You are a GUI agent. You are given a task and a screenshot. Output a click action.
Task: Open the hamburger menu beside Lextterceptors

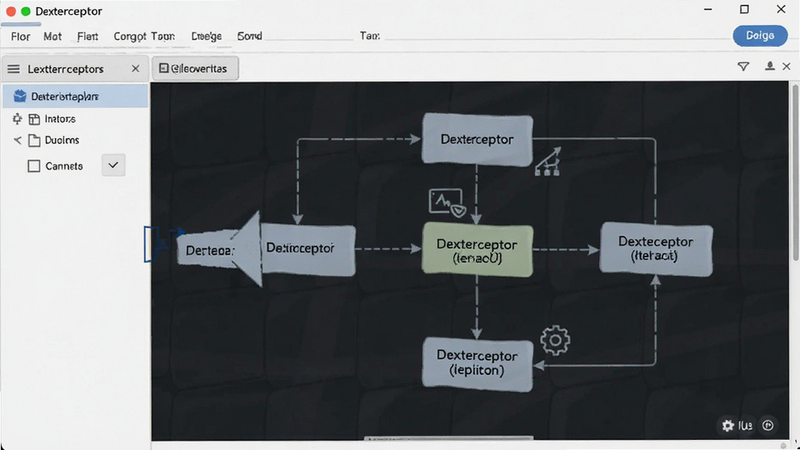coord(14,69)
